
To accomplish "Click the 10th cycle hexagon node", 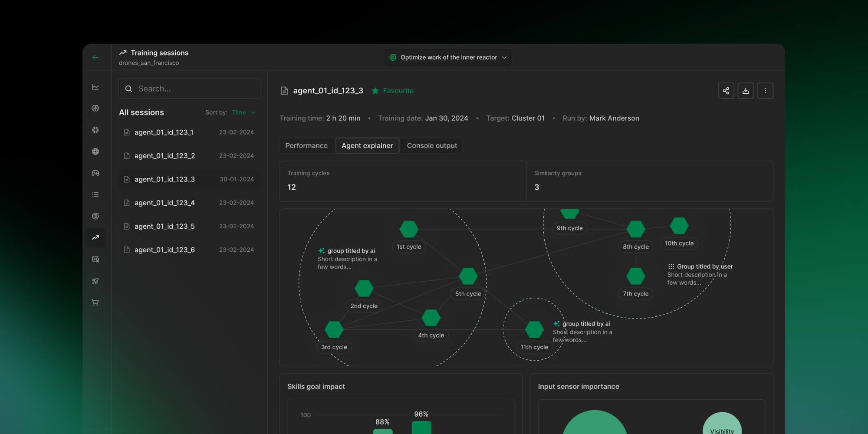I will pyautogui.click(x=679, y=226).
